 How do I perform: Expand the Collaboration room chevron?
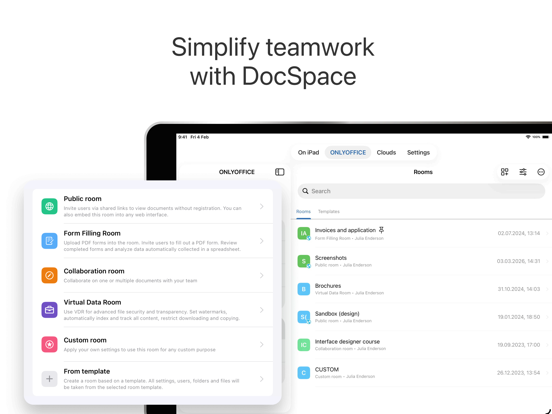pos(262,275)
